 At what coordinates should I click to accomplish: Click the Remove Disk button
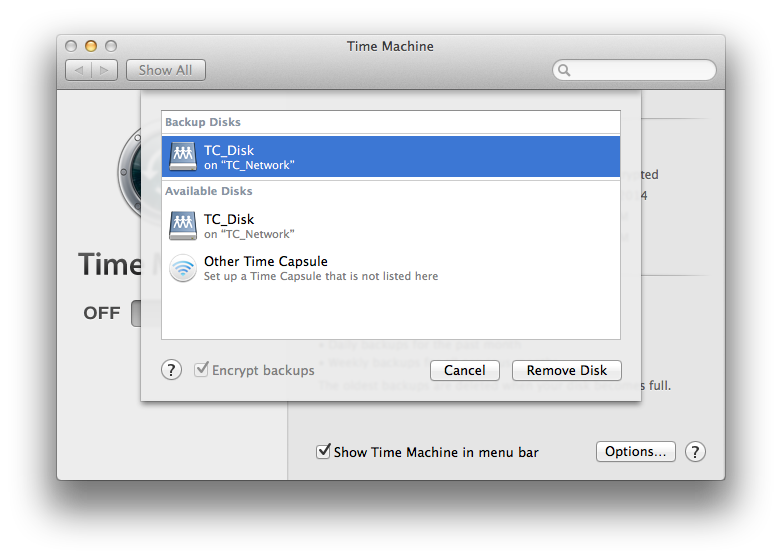567,371
